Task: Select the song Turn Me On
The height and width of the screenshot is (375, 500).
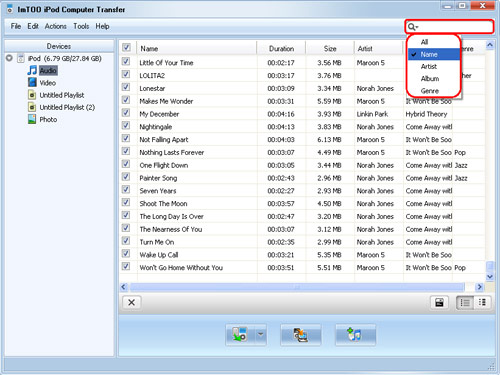Action: pyautogui.click(x=157, y=242)
